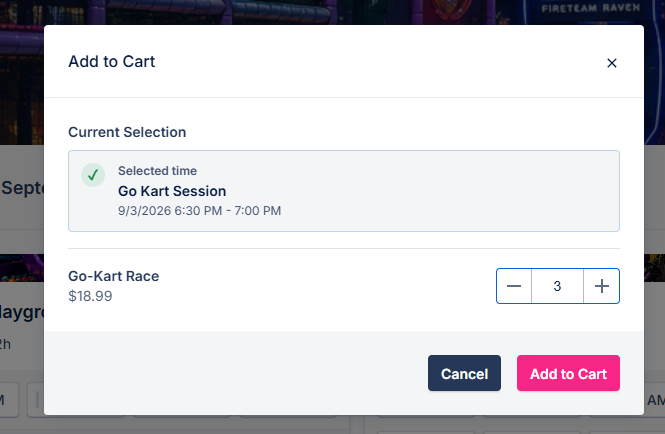Click the Go-Kart Race item label
This screenshot has height=434, width=665.
coord(114,276)
